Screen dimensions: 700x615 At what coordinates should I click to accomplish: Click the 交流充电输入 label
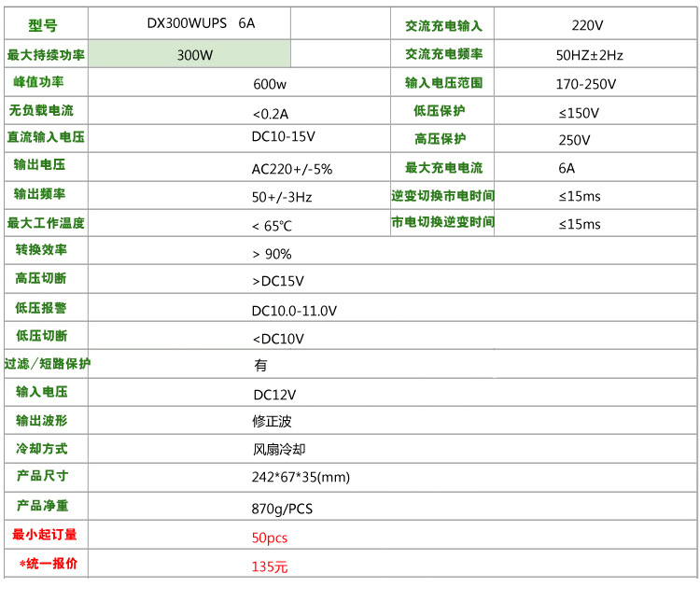443,26
